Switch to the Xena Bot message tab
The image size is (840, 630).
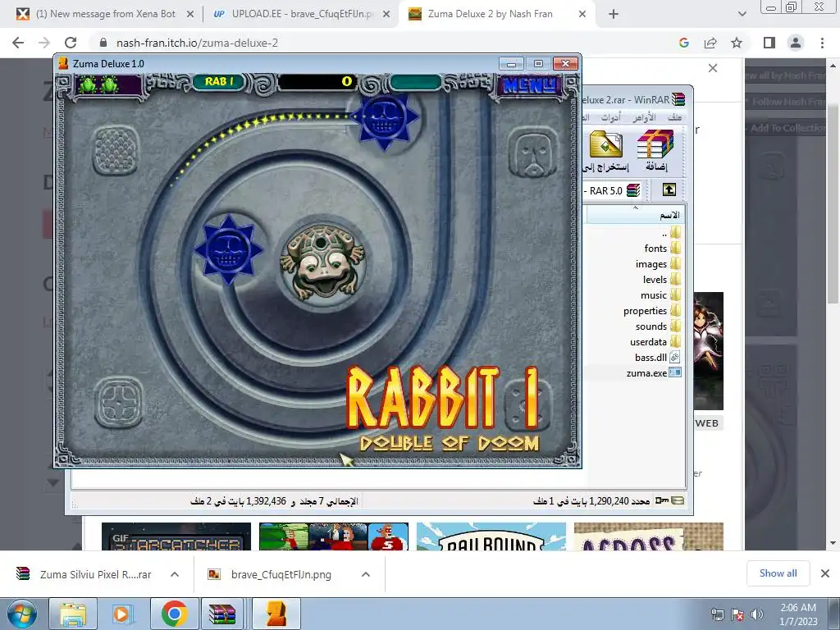105,14
